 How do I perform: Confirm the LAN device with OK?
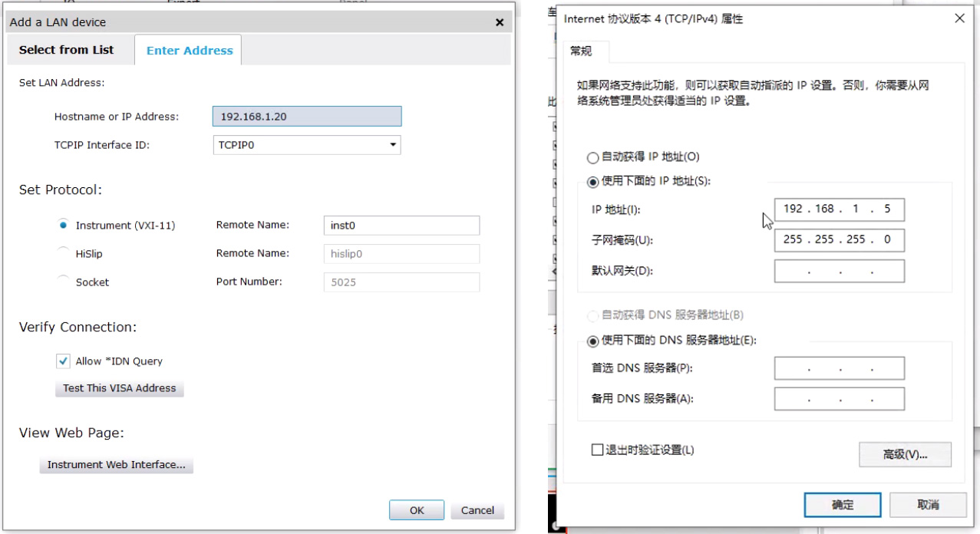coord(416,510)
